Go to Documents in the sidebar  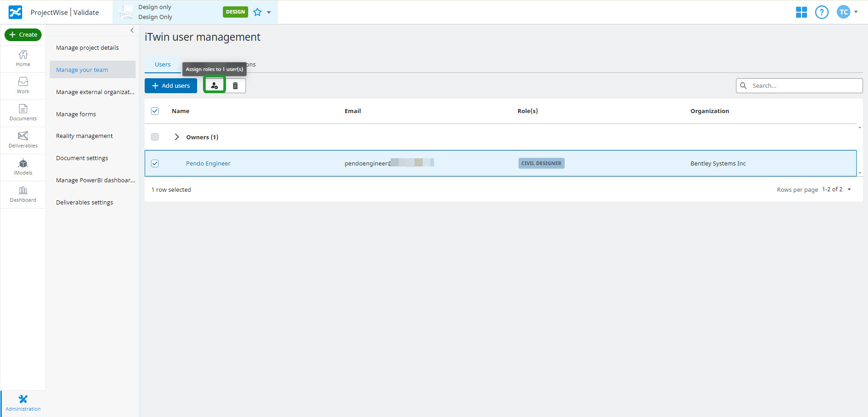coord(23,113)
